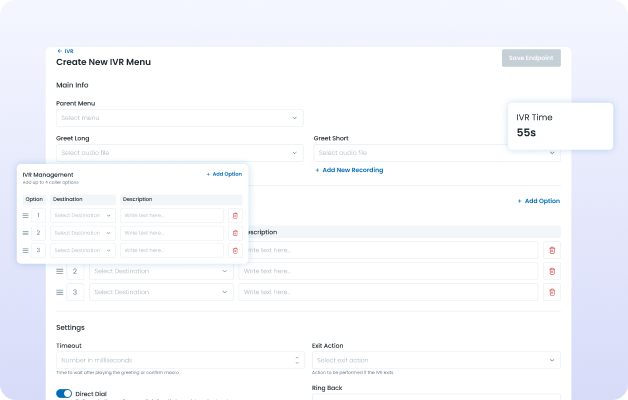Toggle the Direct Dial switch
The height and width of the screenshot is (400, 628).
64,394
